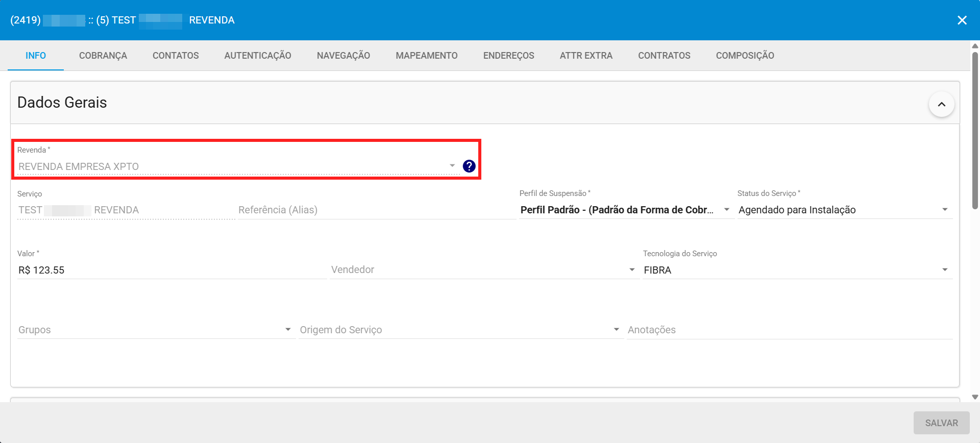This screenshot has height=443, width=980.
Task: Open the NAVEGAÇÃO tab
Action: [x=344, y=56]
